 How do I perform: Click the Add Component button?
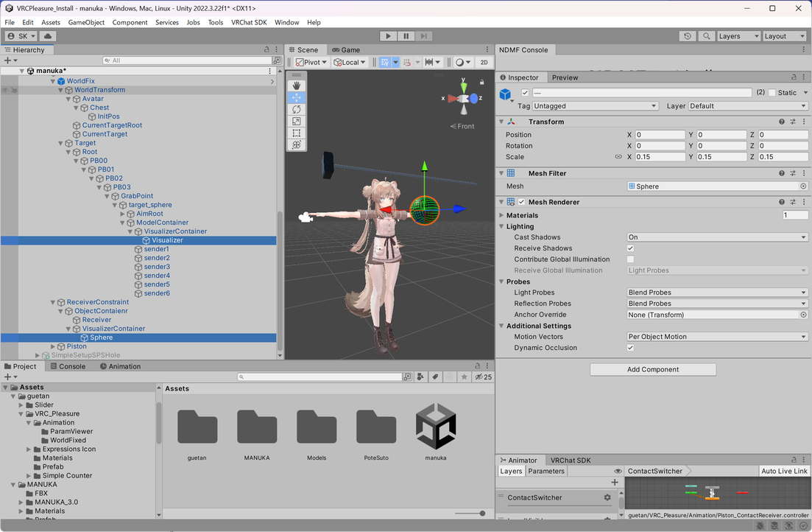(653, 369)
